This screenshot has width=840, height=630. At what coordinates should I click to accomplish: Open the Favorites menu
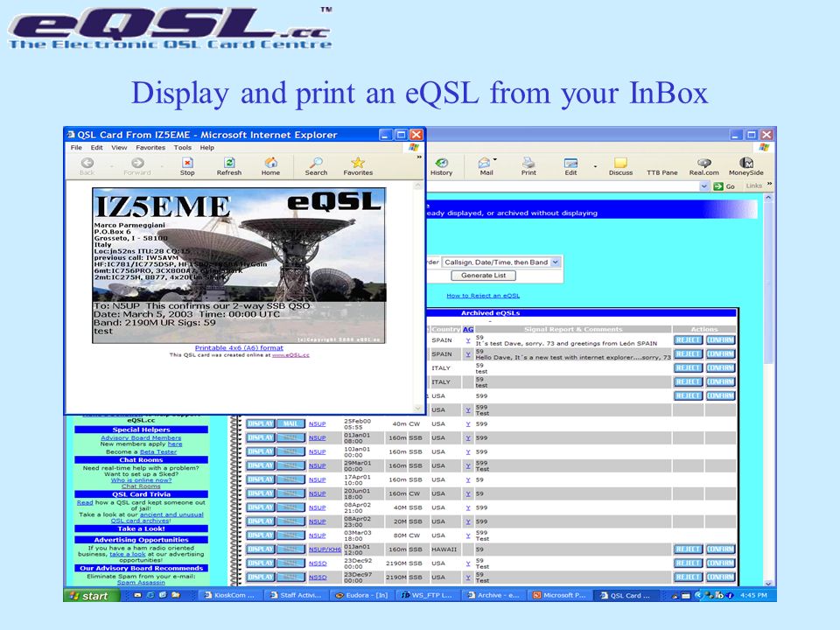[x=150, y=148]
